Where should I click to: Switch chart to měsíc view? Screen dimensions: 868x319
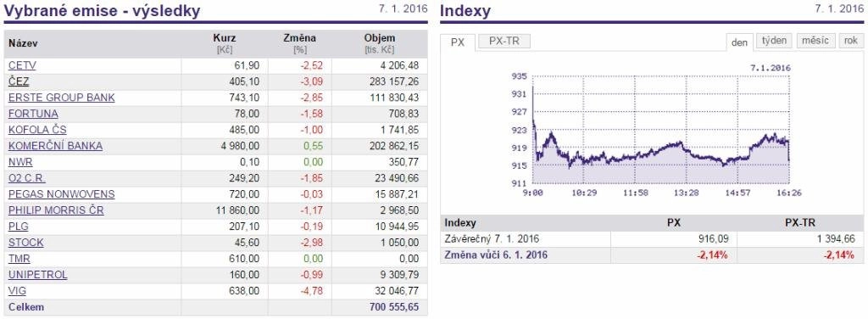pyautogui.click(x=815, y=41)
